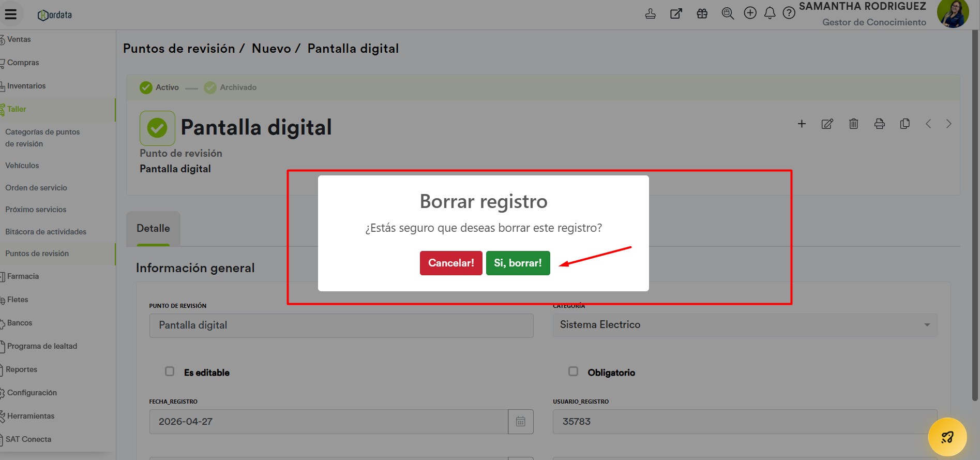The width and height of the screenshot is (980, 460).
Task: Click the zoom search icon
Action: click(728, 13)
